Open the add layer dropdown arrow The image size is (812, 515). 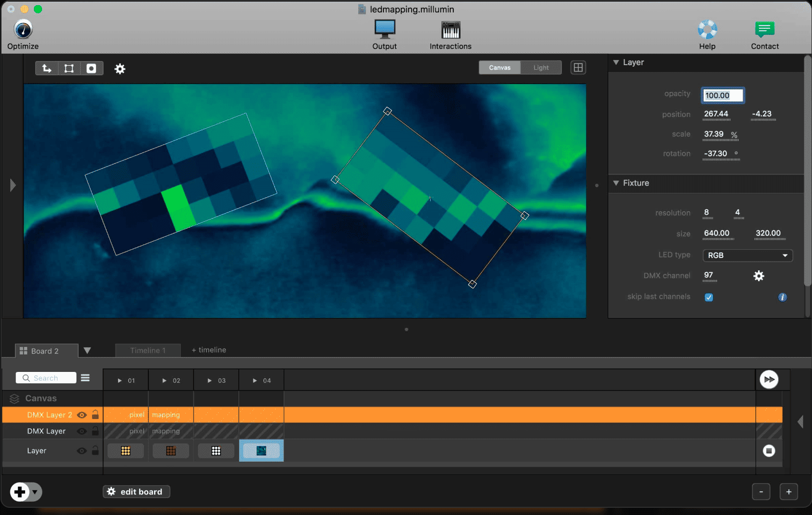point(35,492)
